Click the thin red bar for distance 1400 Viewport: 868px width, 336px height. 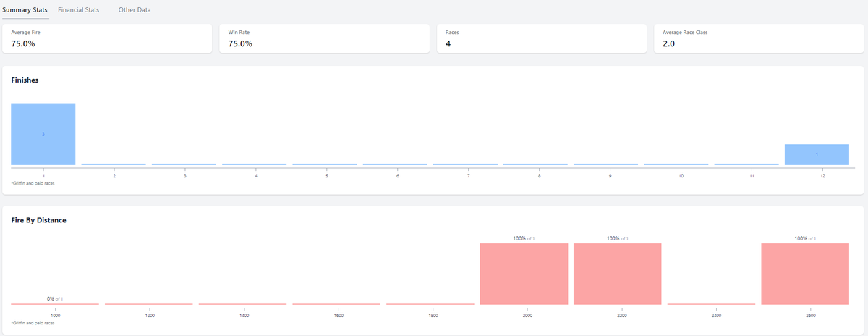[242, 303]
